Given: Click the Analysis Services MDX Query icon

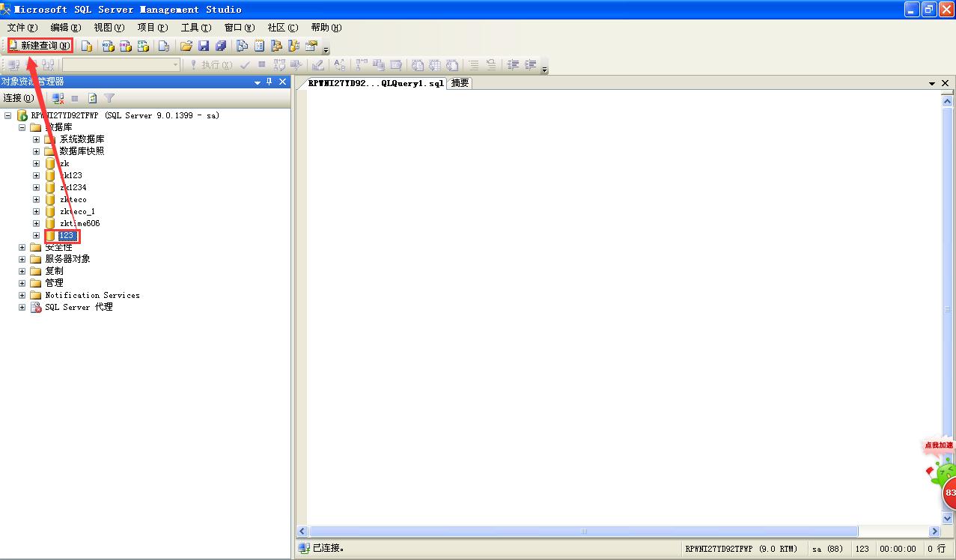Looking at the screenshot, I should 109,46.
